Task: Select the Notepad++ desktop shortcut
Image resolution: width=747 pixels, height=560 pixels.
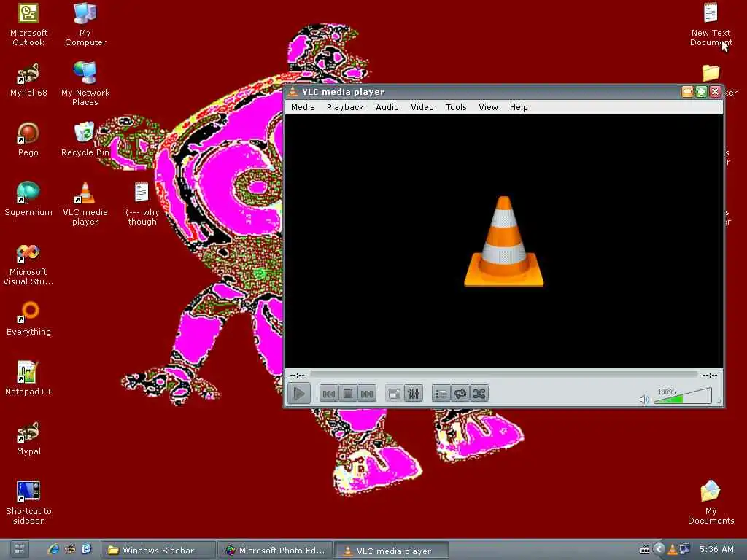Action: [28, 378]
